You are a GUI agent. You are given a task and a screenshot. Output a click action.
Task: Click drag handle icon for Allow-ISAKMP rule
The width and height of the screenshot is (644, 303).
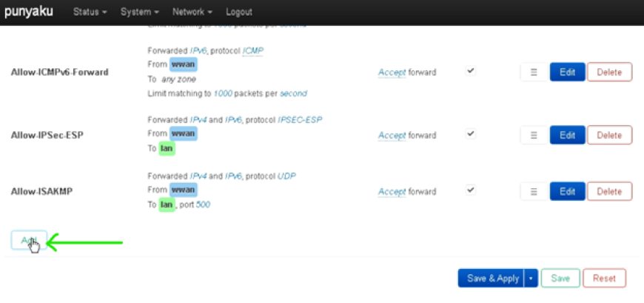coord(534,192)
